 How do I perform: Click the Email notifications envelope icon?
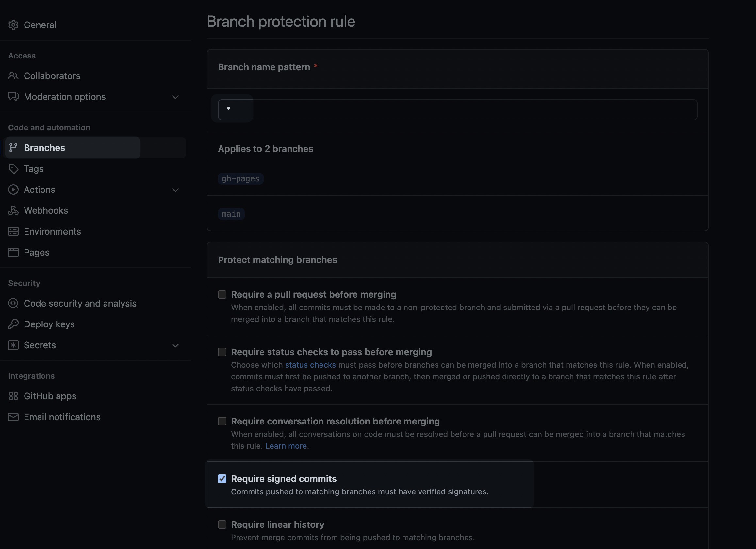tap(13, 417)
